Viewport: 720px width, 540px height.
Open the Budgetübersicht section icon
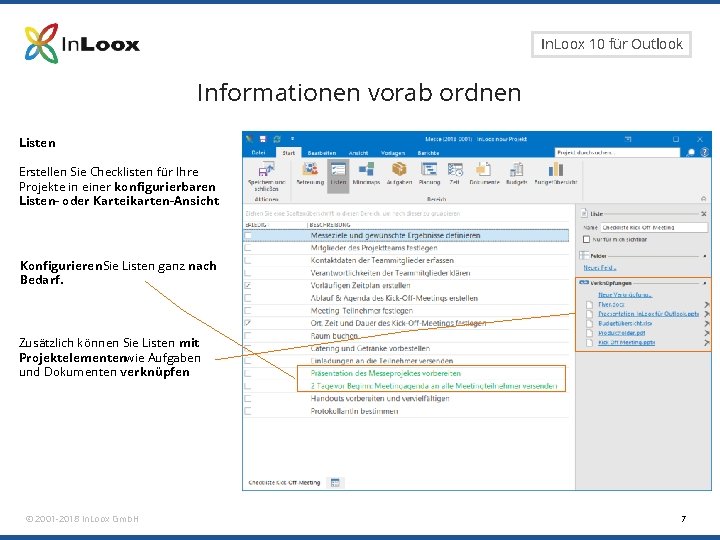[x=556, y=174]
